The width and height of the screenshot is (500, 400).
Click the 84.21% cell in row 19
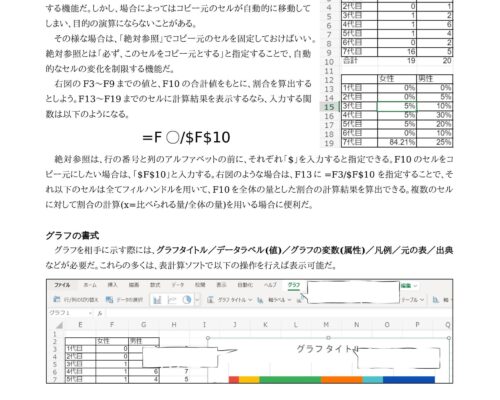click(x=397, y=143)
